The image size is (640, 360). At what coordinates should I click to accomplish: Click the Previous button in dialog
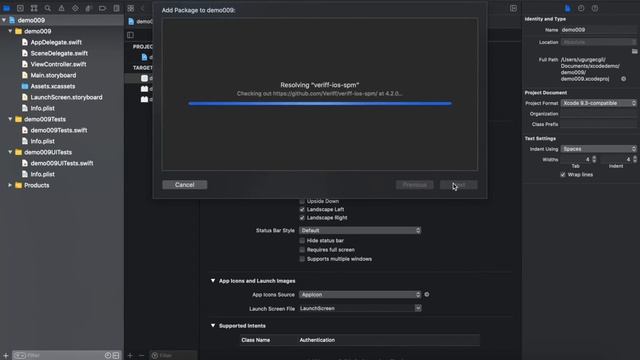414,185
